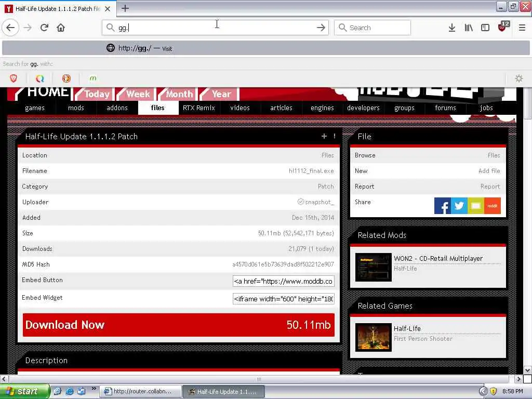Open the browser home page

coord(61,28)
